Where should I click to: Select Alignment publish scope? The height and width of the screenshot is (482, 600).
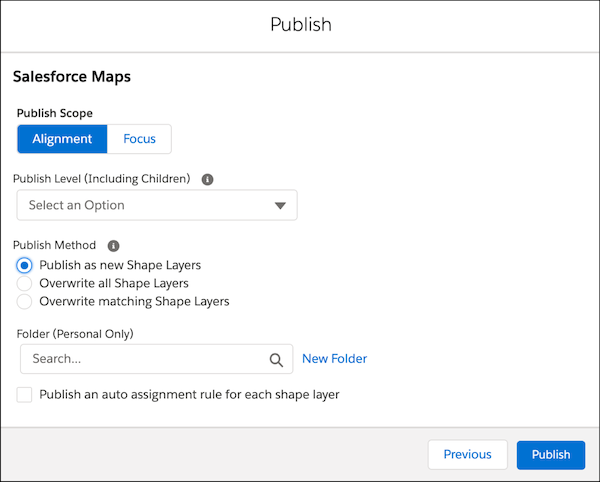[62, 139]
